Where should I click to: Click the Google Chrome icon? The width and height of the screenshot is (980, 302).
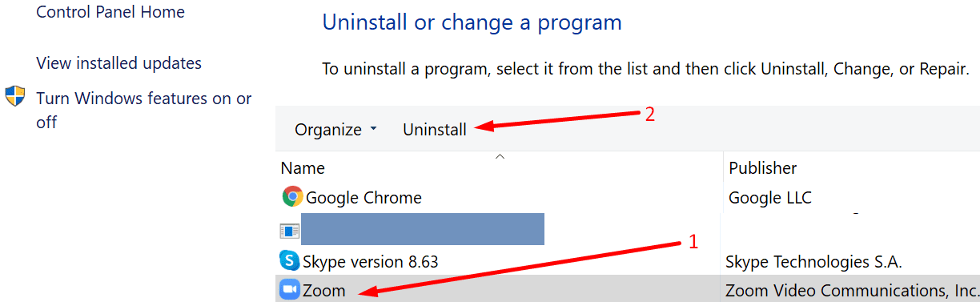click(292, 196)
